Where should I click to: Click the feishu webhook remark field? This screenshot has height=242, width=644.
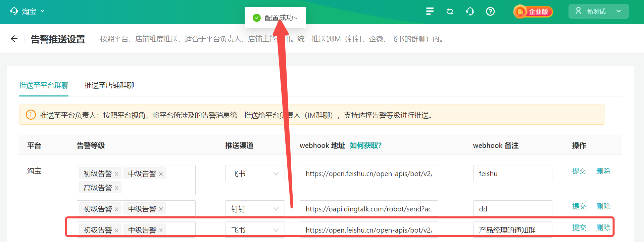pyautogui.click(x=512, y=173)
